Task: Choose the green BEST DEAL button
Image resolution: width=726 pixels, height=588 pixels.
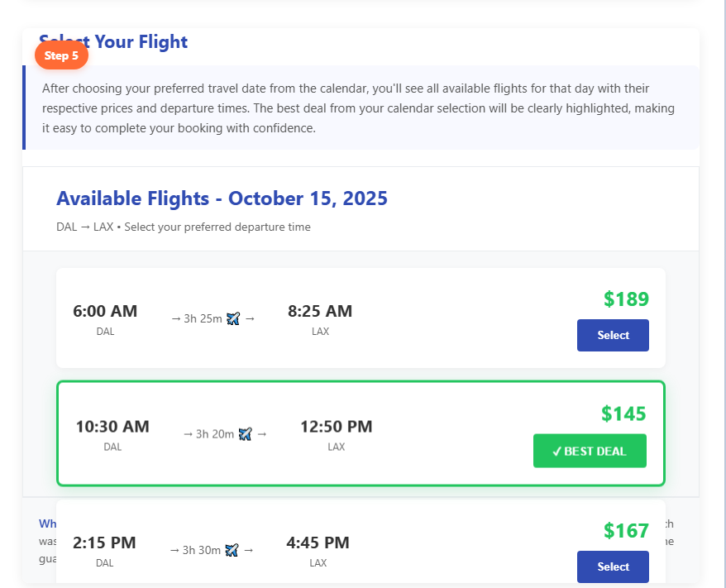Action: [x=590, y=451]
